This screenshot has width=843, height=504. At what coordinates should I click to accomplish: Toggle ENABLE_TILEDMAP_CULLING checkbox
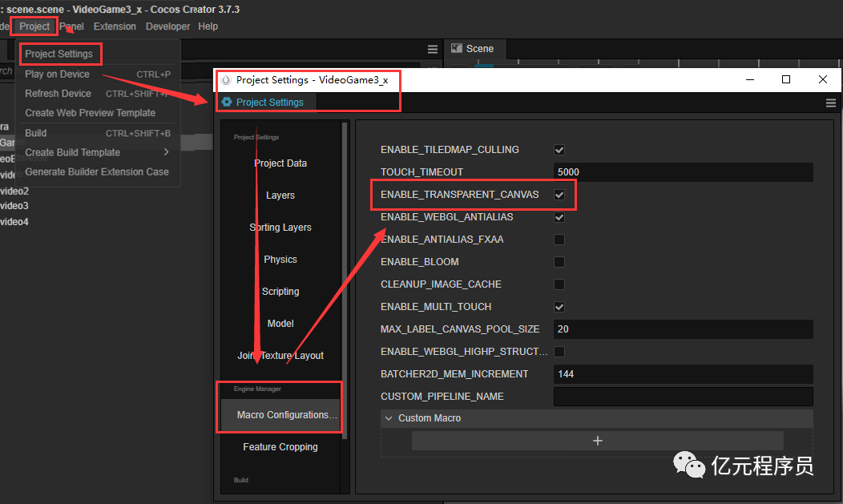coord(559,150)
